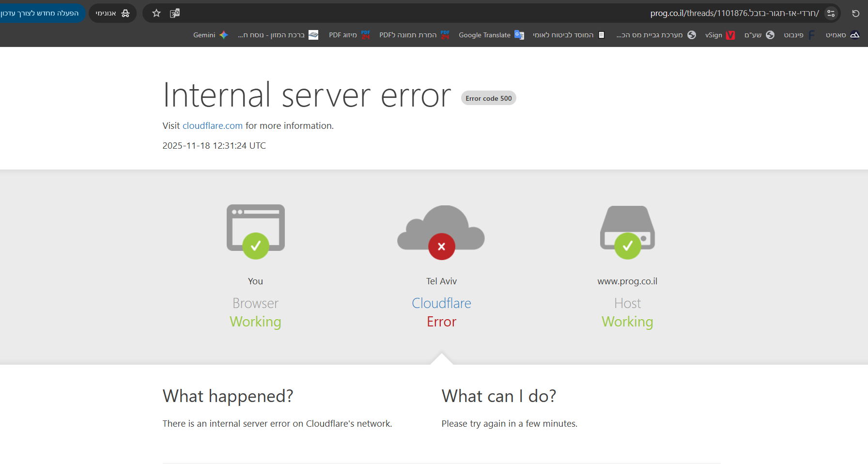Image resolution: width=868 pixels, height=464 pixels.
Task: Click the host server status icon
Action: 628,232
